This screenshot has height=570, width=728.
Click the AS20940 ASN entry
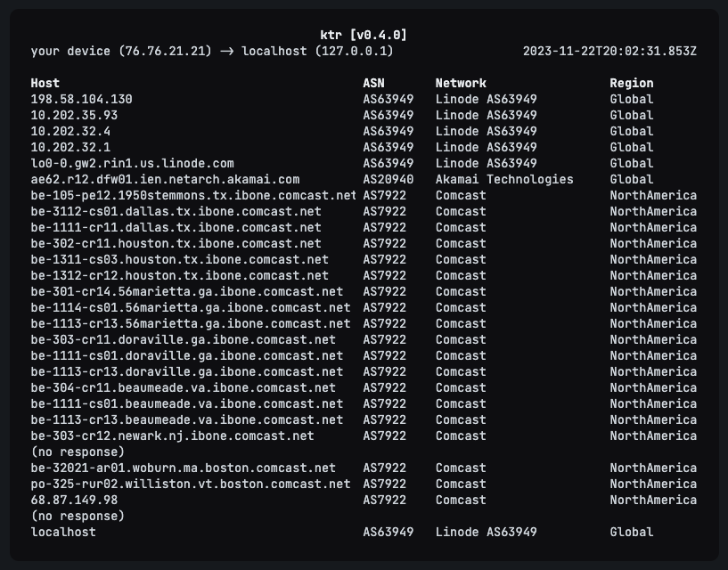point(388,179)
